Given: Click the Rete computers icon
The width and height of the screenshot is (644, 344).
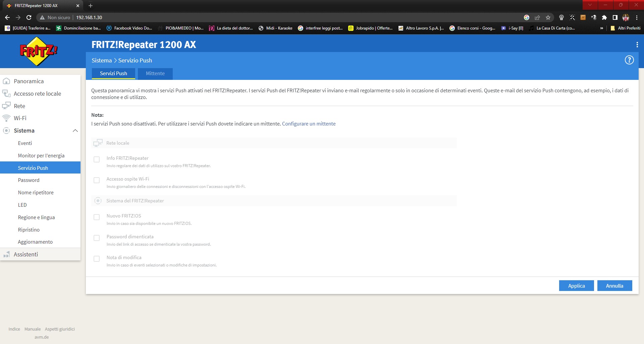Looking at the screenshot, I should [6, 106].
